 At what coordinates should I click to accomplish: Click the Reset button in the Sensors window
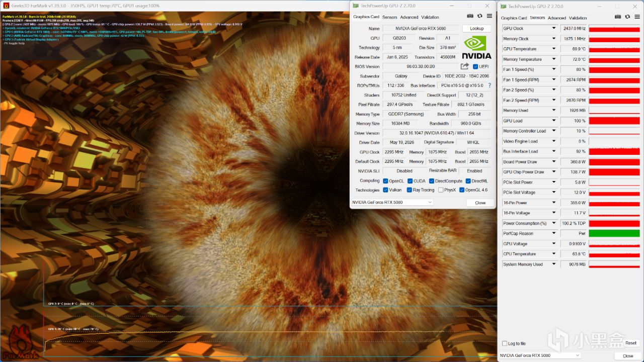pyautogui.click(x=631, y=343)
